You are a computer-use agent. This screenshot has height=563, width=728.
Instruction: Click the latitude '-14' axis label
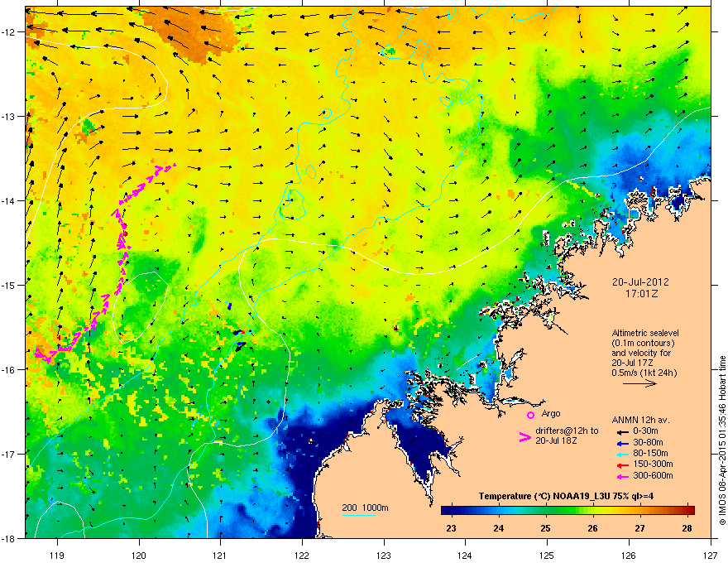9,200
